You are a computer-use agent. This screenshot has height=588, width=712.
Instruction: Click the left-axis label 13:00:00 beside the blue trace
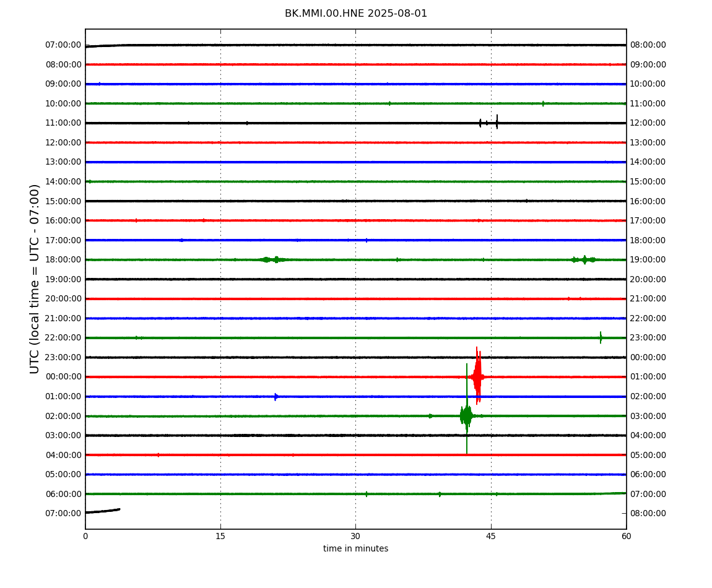point(64,162)
